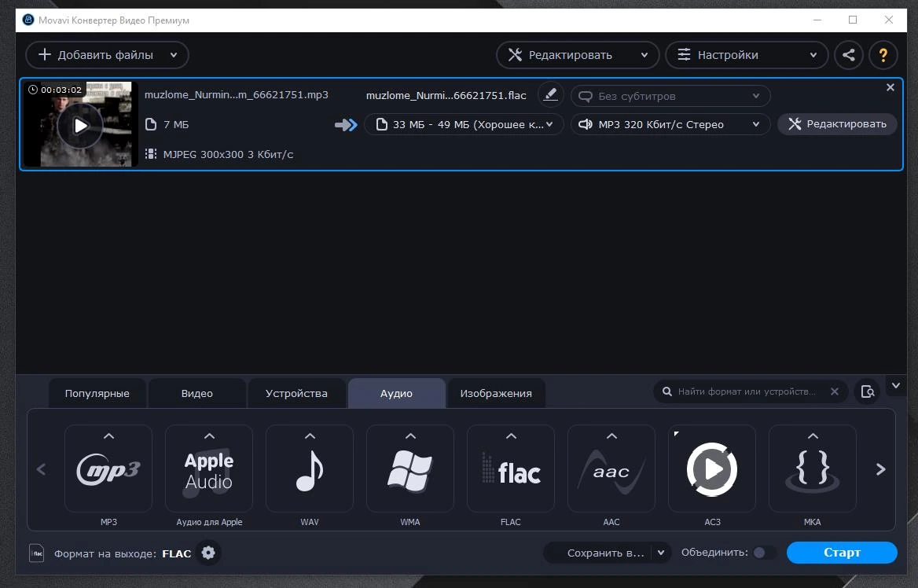Select the WMA Windows format icon
918x588 pixels.
pos(409,469)
